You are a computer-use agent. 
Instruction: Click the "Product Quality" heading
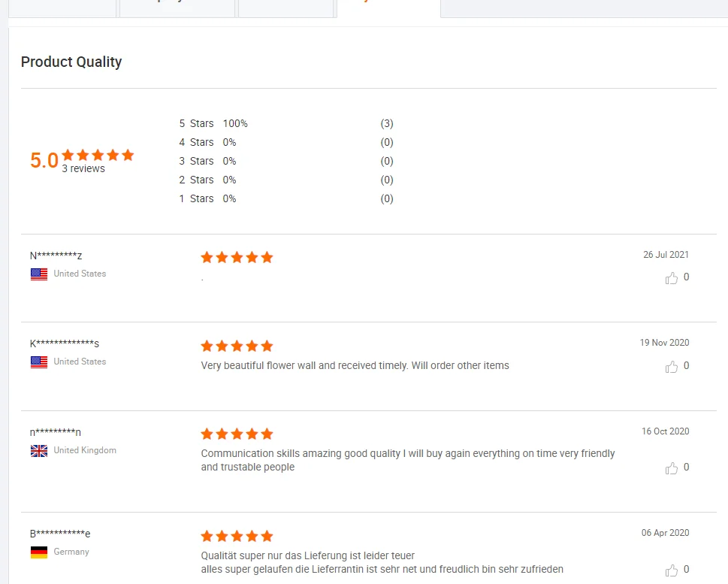[71, 62]
